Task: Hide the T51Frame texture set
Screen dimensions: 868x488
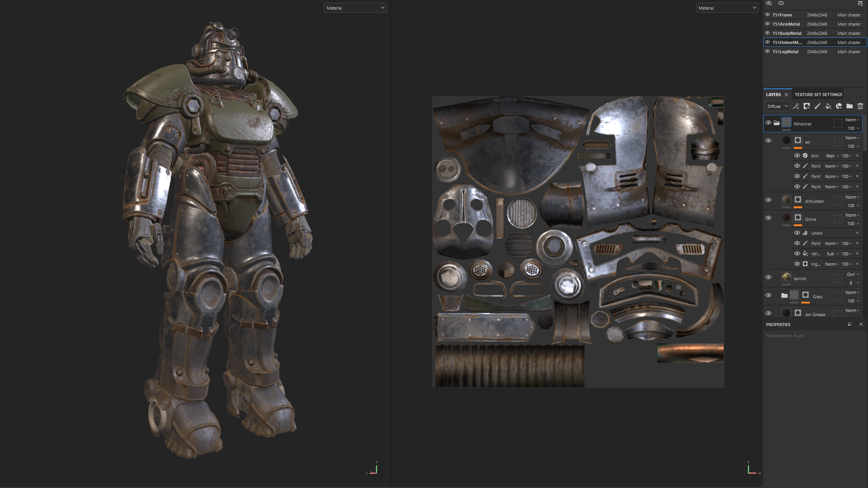Action: [x=767, y=15]
